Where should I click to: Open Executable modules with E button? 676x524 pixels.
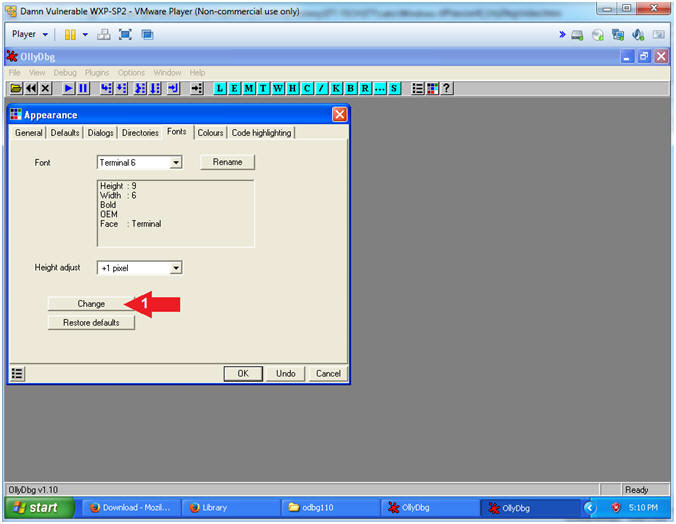[235, 88]
